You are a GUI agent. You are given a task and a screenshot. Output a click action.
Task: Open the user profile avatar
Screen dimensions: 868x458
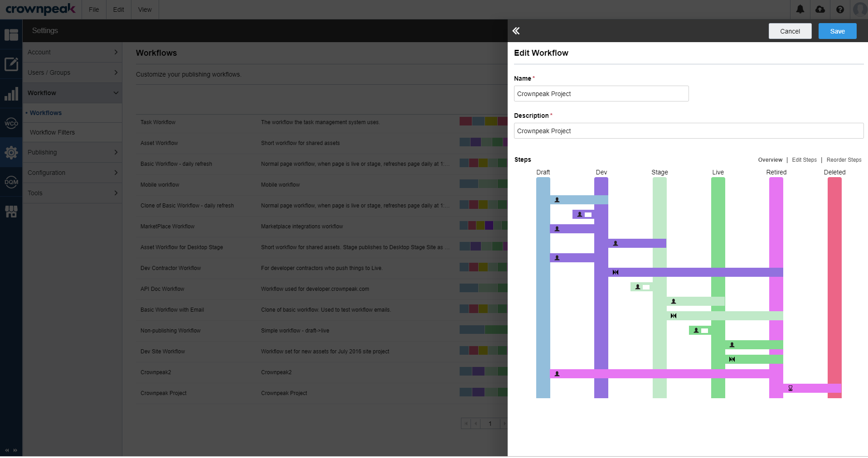860,9
